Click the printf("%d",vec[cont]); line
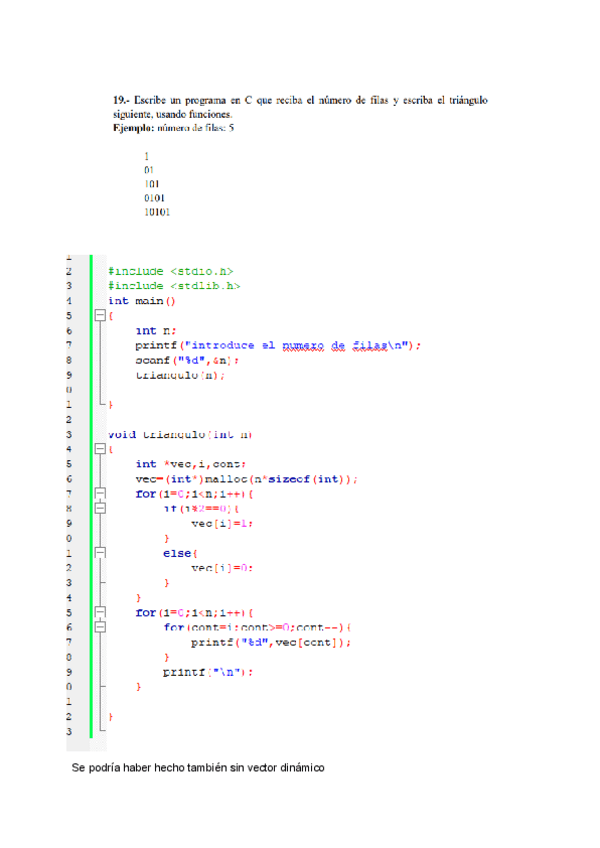600x848 pixels. (271, 642)
